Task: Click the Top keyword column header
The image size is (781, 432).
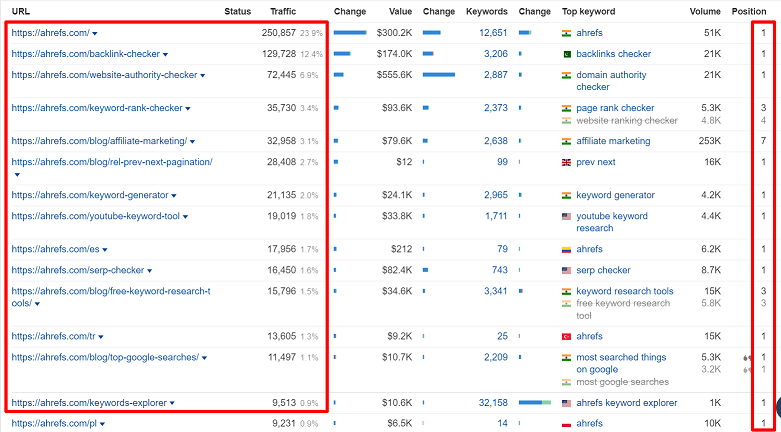Action: (588, 11)
